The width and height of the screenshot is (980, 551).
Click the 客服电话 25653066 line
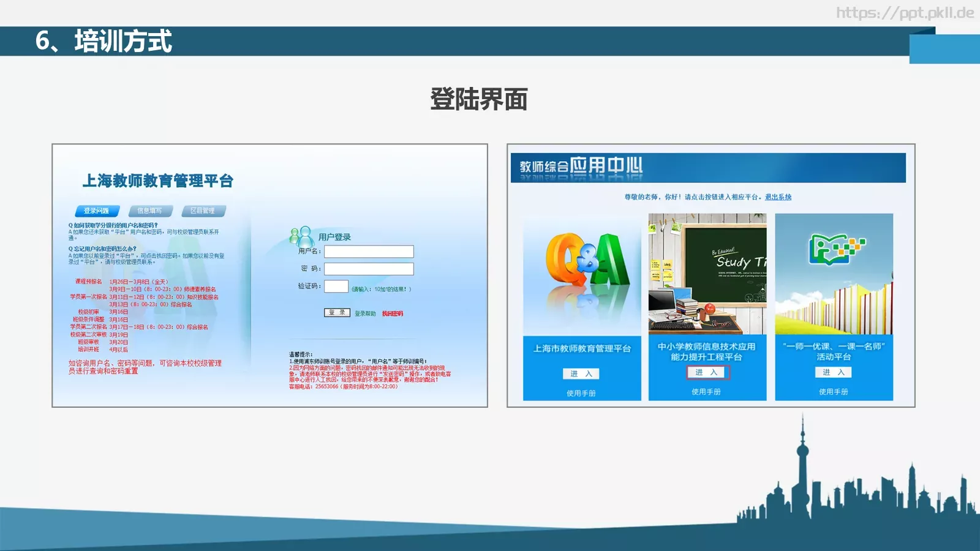[343, 386]
